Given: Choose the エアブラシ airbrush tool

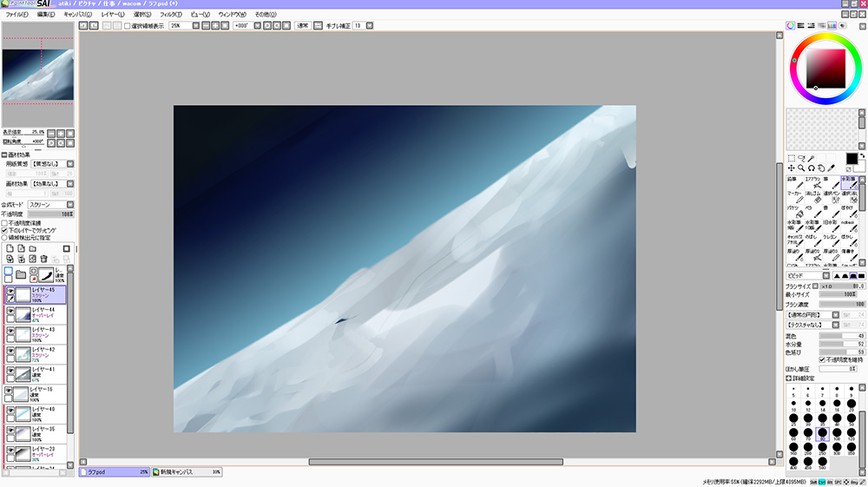Looking at the screenshot, I should click(812, 182).
